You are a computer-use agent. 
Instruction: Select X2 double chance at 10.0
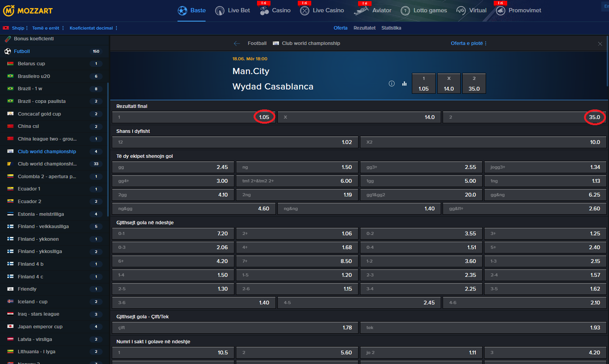tap(483, 142)
